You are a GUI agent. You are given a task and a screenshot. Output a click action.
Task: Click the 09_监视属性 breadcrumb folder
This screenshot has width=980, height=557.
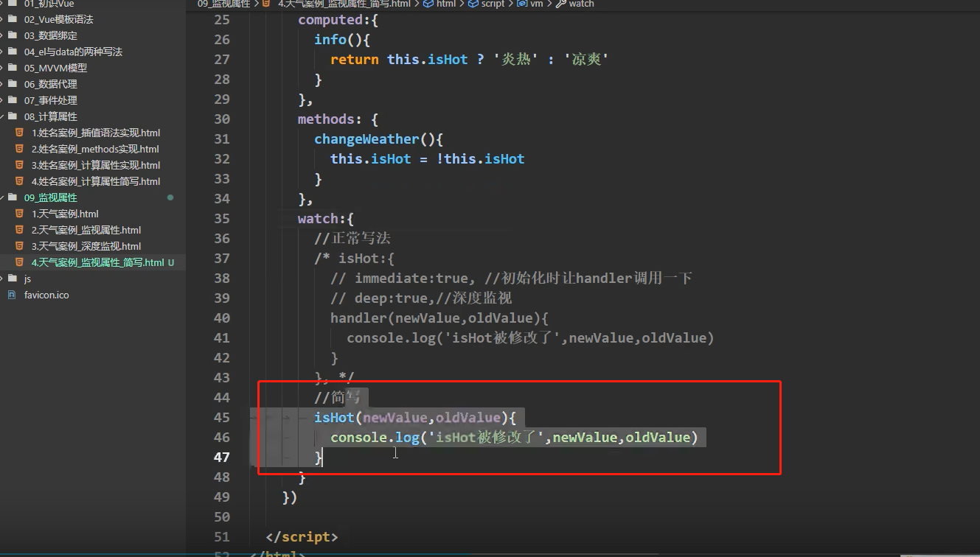(224, 4)
